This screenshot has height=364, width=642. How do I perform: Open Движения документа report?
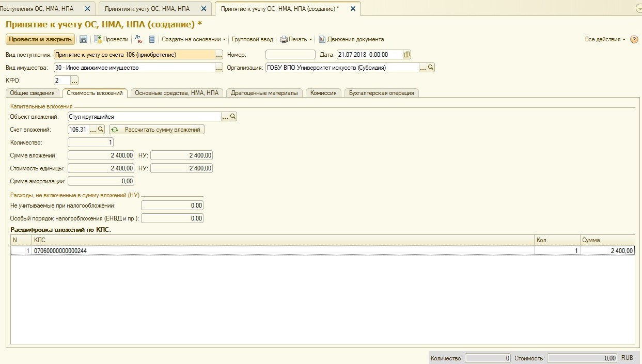[351, 39]
